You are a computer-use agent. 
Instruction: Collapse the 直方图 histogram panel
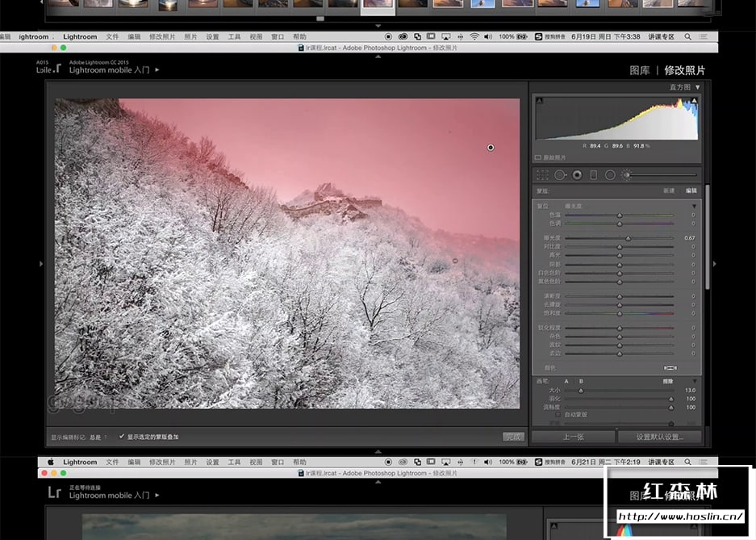point(698,87)
